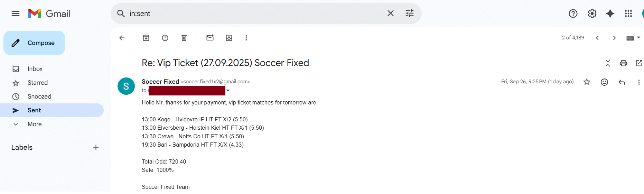
Task: Mark the email as unread
Action: click(x=210, y=38)
